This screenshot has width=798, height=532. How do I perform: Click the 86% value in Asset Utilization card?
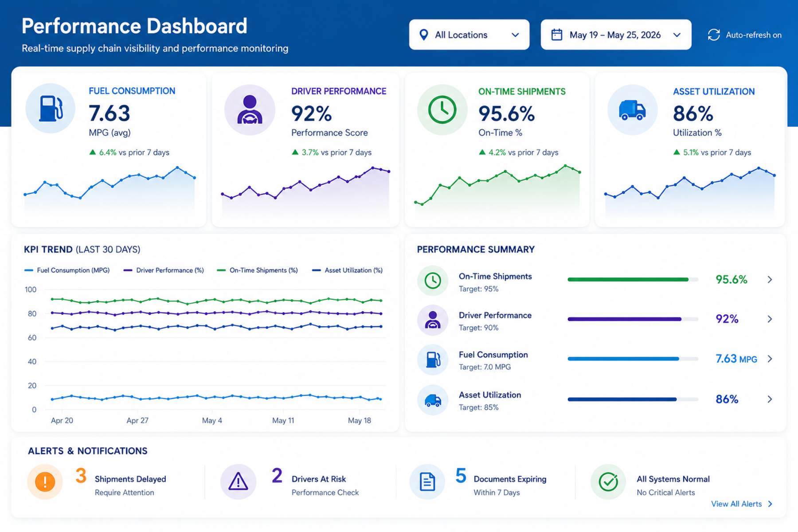click(x=693, y=114)
